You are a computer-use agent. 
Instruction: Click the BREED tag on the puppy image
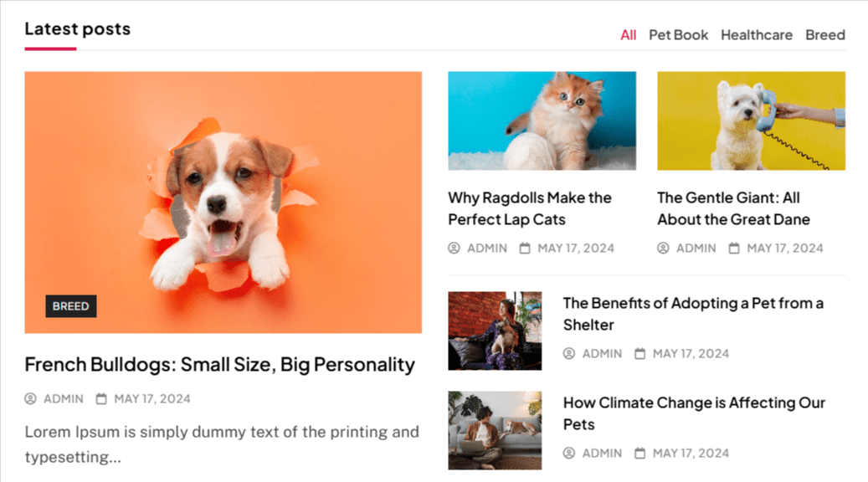point(71,306)
